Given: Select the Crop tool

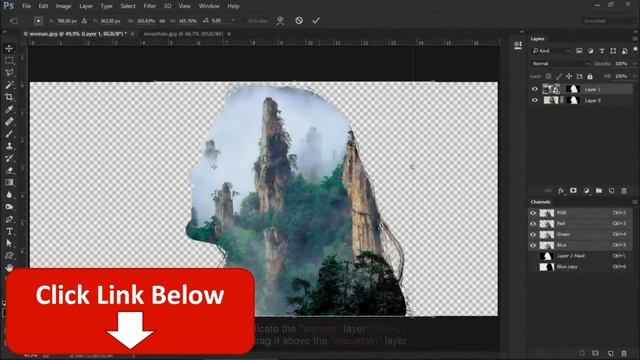Looking at the screenshot, I should [9, 97].
